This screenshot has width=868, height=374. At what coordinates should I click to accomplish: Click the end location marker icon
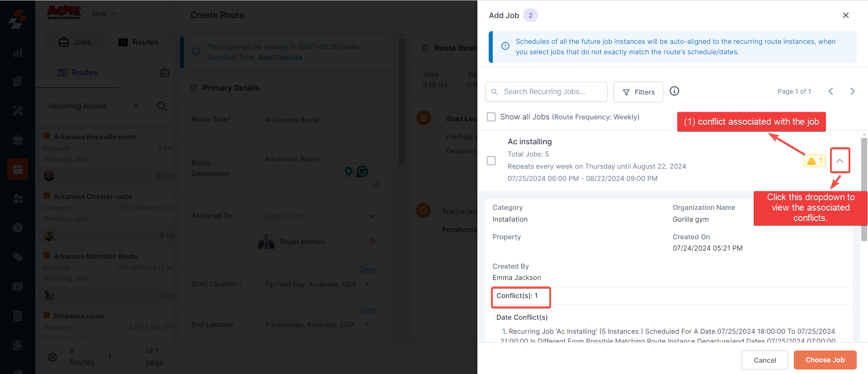(x=424, y=210)
